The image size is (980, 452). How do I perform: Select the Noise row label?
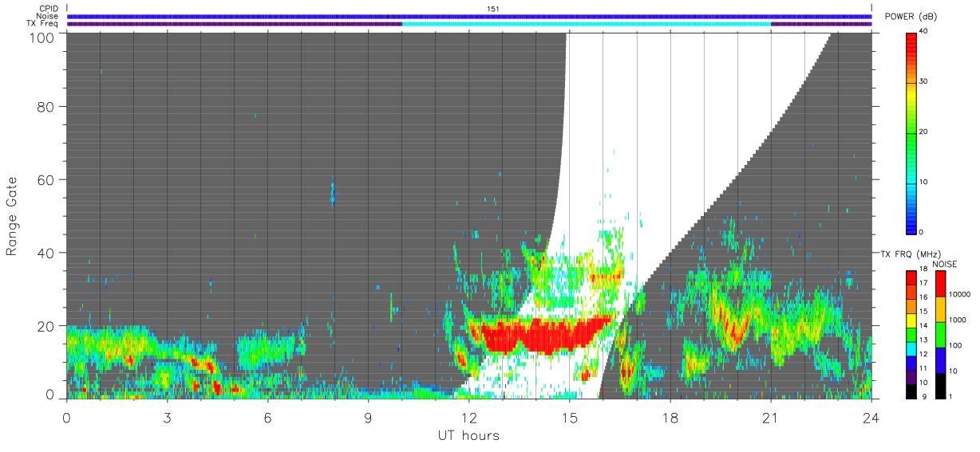(x=48, y=16)
